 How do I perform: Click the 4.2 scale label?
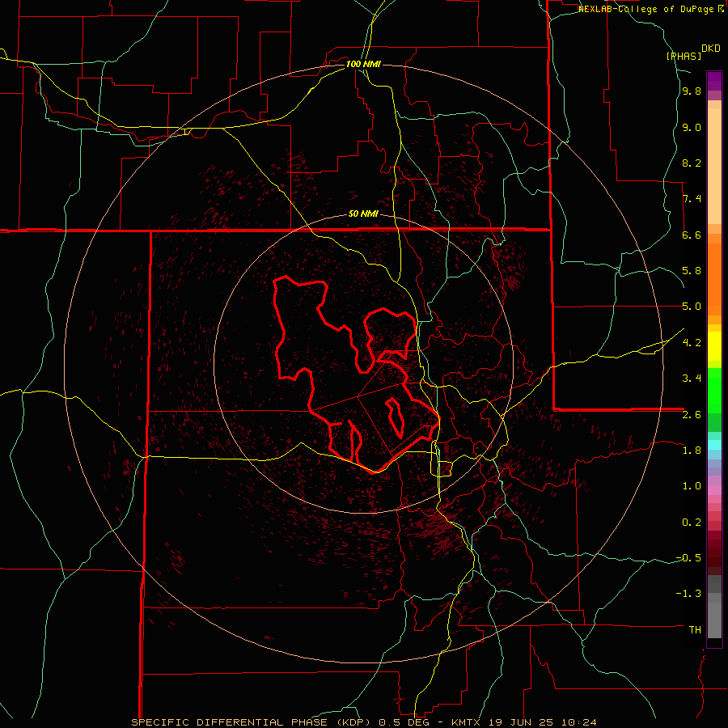[x=692, y=343]
